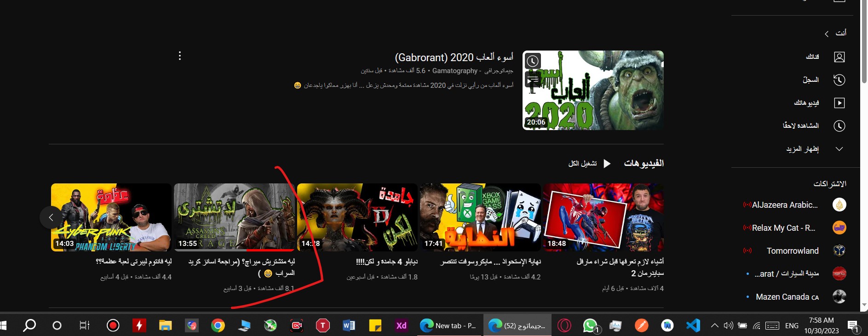Click the play triangle beside تشغيل الكل
This screenshot has width=868, height=336.
pyautogui.click(x=607, y=164)
